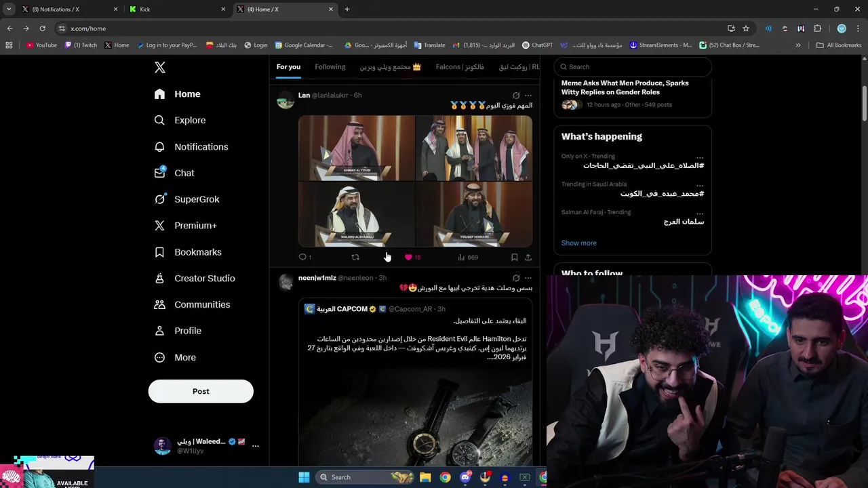Expand the More menu in sidebar
This screenshot has width=868, height=488.
point(176,357)
